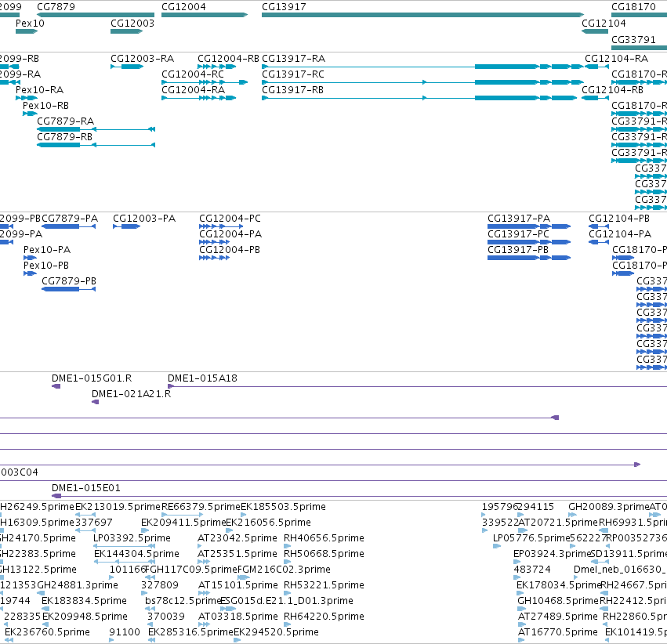Click the "337697" EST label
Viewport: 667px width, 644px height.
[94, 522]
